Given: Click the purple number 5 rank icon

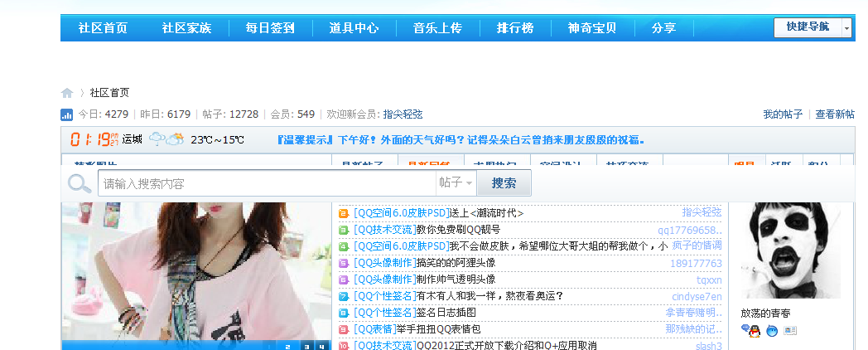Looking at the screenshot, I should point(343,263).
